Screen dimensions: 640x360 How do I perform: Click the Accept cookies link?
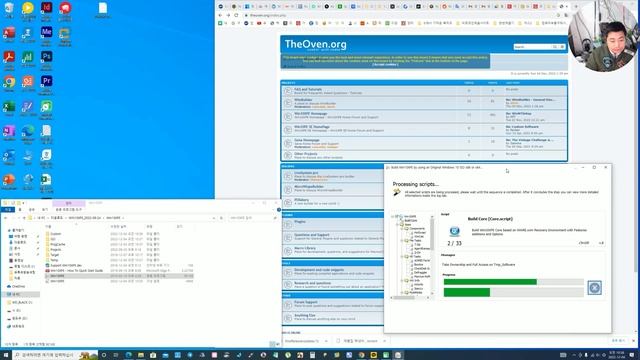coord(385,64)
